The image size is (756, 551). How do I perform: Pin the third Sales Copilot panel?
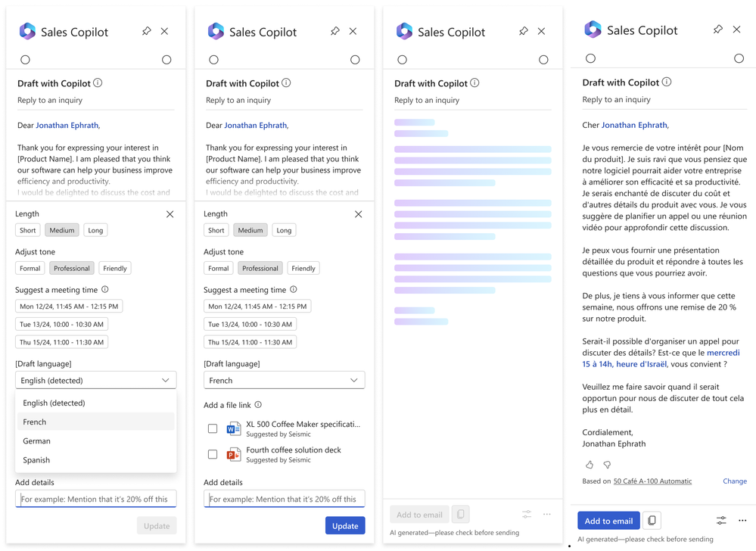pos(524,31)
